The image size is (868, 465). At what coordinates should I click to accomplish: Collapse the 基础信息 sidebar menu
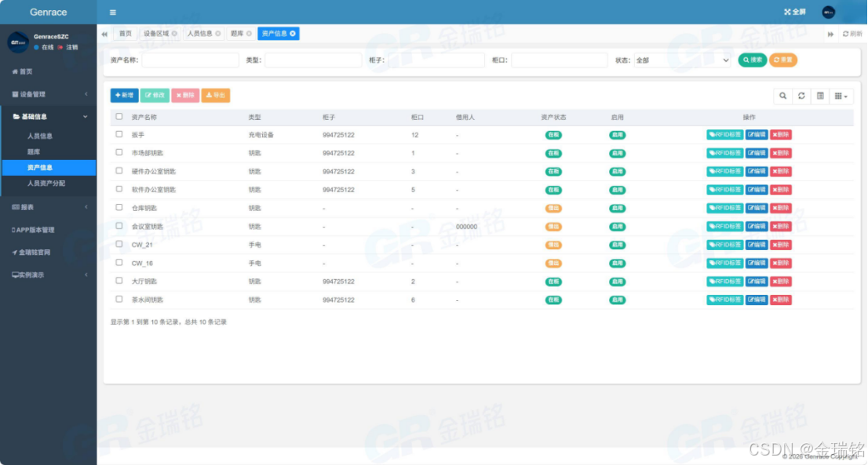(x=48, y=117)
